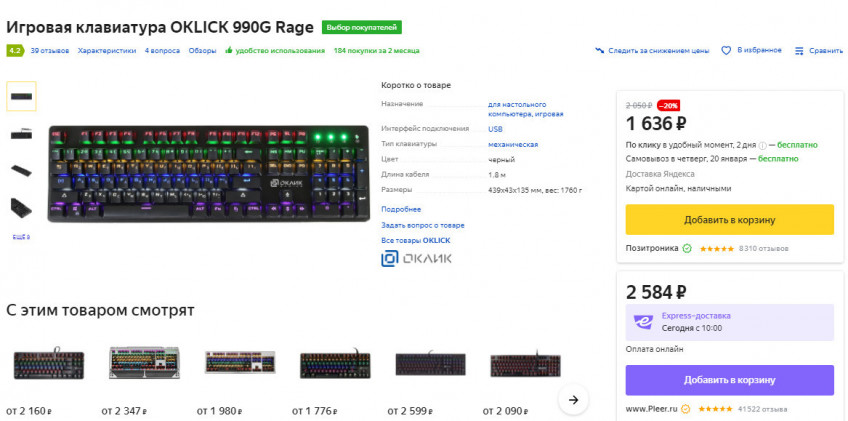Click Позитроника verified checkmark icon

tap(686, 248)
